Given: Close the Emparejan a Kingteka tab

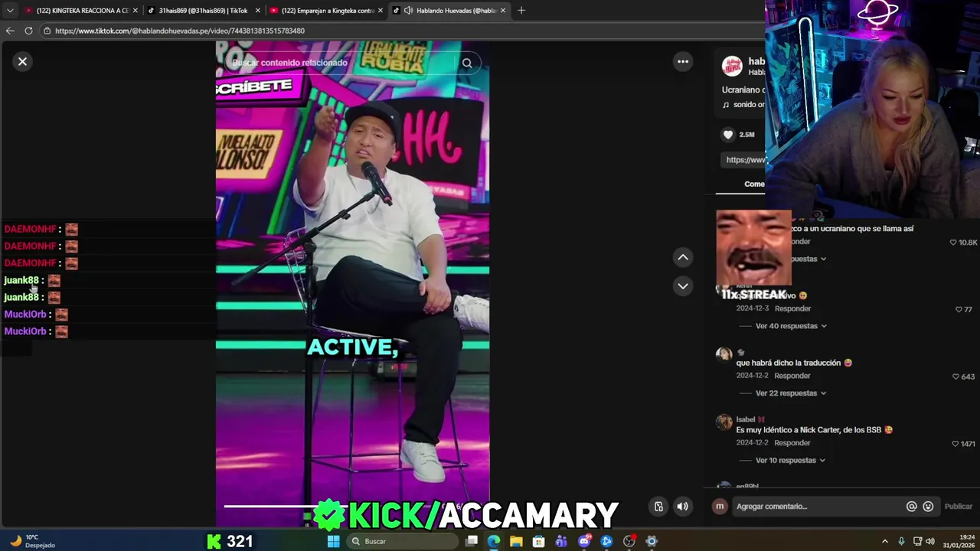Looking at the screenshot, I should [x=380, y=10].
